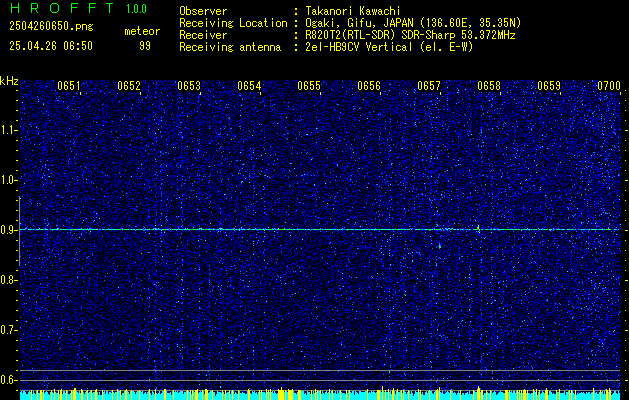This screenshot has width=629, height=400.
Task: Click the 0653 time marker
Action: pyautogui.click(x=189, y=86)
